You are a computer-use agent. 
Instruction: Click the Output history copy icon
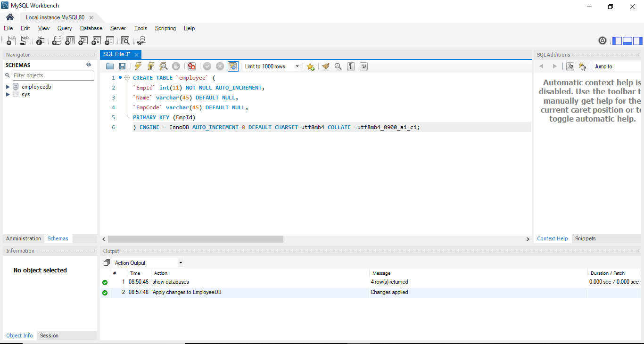pos(107,263)
